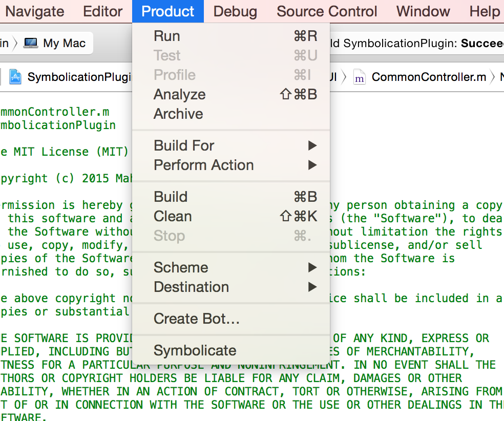Click the MIT License (MIT) comment line

click(65, 152)
